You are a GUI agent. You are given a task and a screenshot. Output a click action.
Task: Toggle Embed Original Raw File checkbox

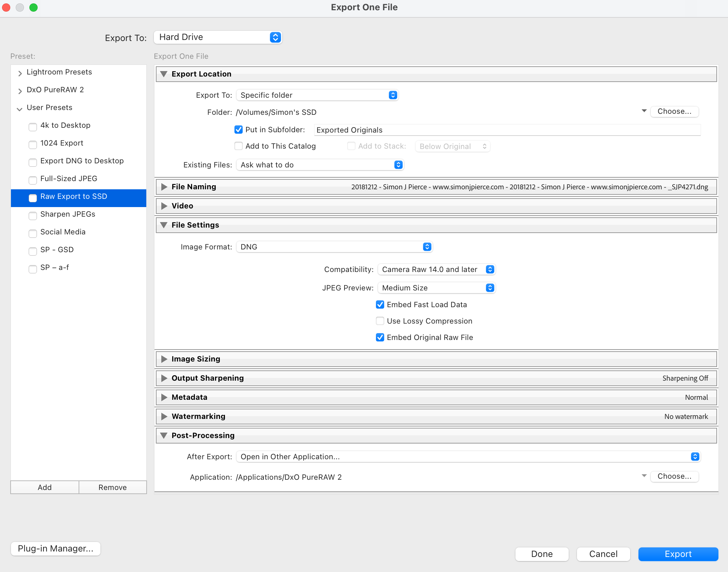point(380,338)
